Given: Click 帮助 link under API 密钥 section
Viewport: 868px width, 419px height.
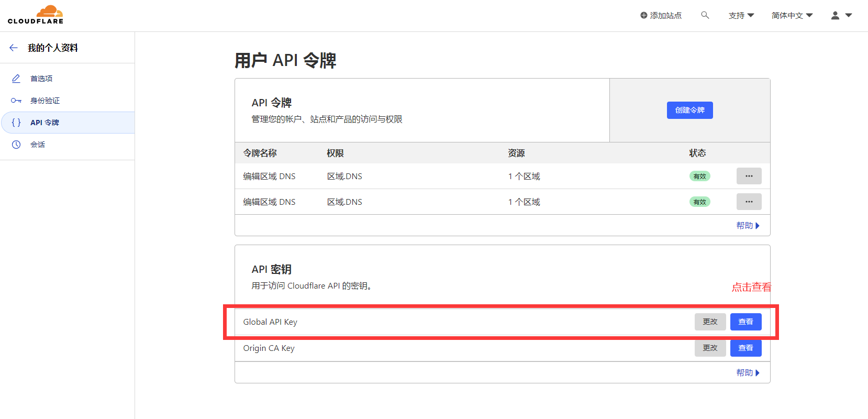Looking at the screenshot, I should click(748, 372).
